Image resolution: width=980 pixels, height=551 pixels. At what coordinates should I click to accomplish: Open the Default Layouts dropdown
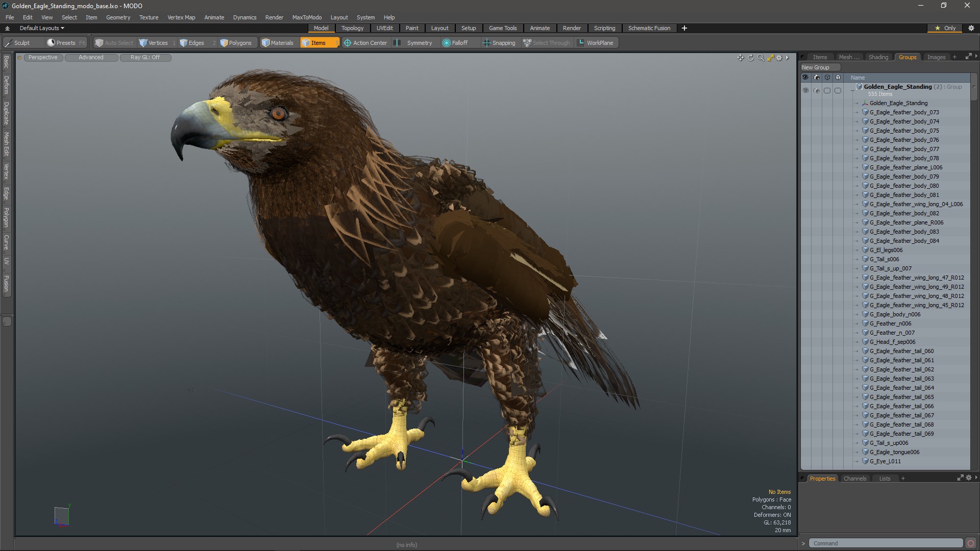pyautogui.click(x=42, y=28)
